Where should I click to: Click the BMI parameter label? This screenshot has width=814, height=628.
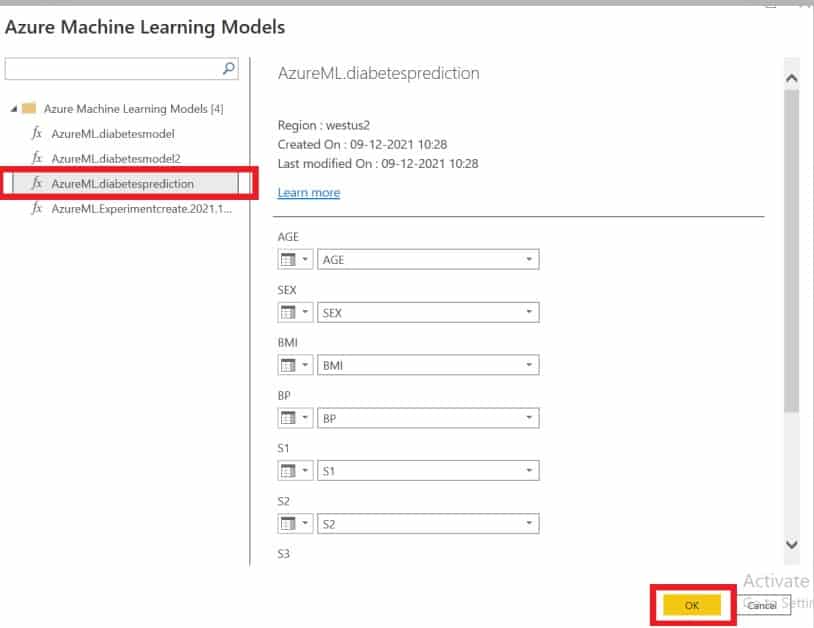coord(288,343)
